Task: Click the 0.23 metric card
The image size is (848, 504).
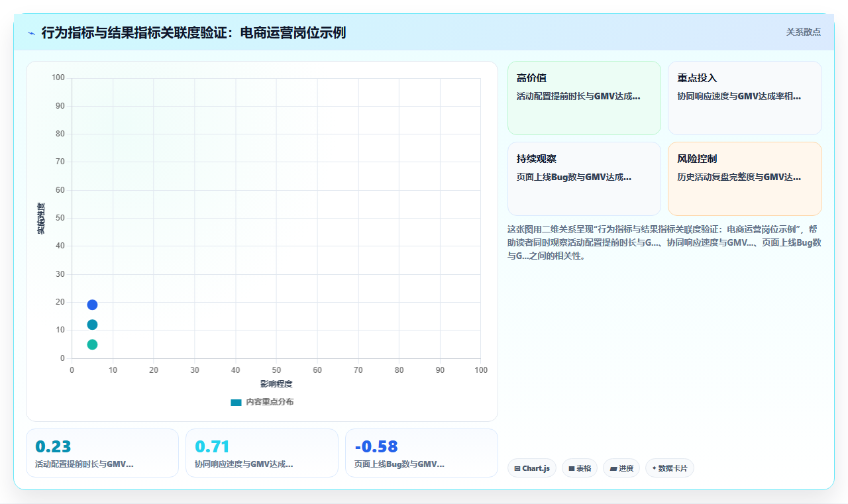Action: click(102, 453)
